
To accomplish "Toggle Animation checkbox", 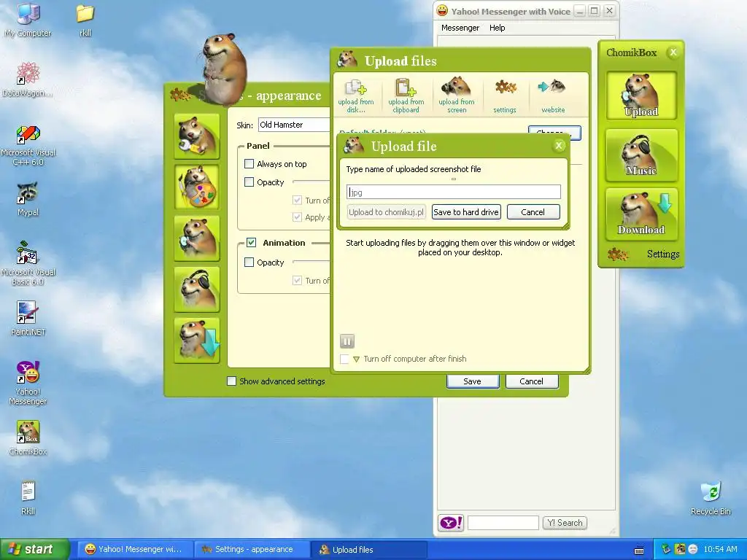I will click(x=252, y=242).
